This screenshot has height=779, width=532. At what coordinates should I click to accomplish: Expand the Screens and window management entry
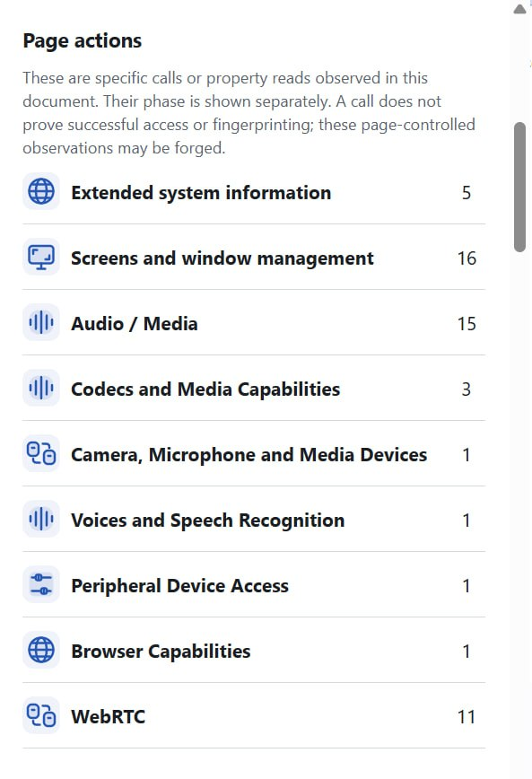[x=254, y=258]
